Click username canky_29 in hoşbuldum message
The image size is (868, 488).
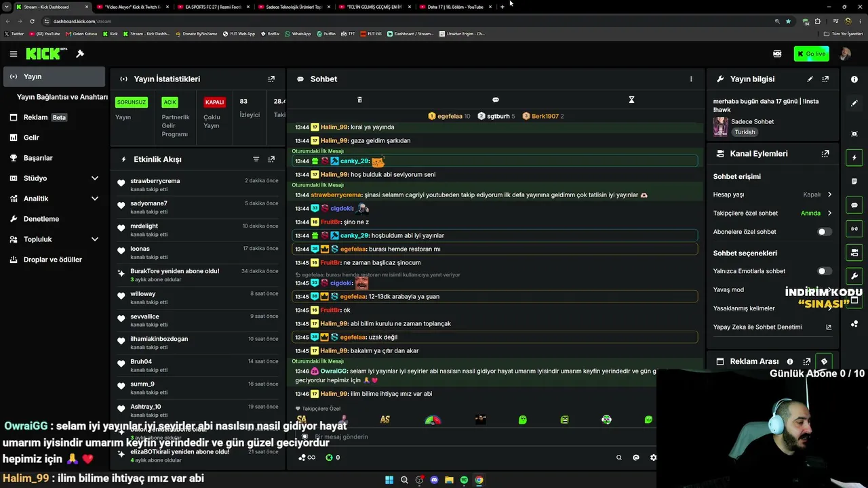tap(355, 235)
